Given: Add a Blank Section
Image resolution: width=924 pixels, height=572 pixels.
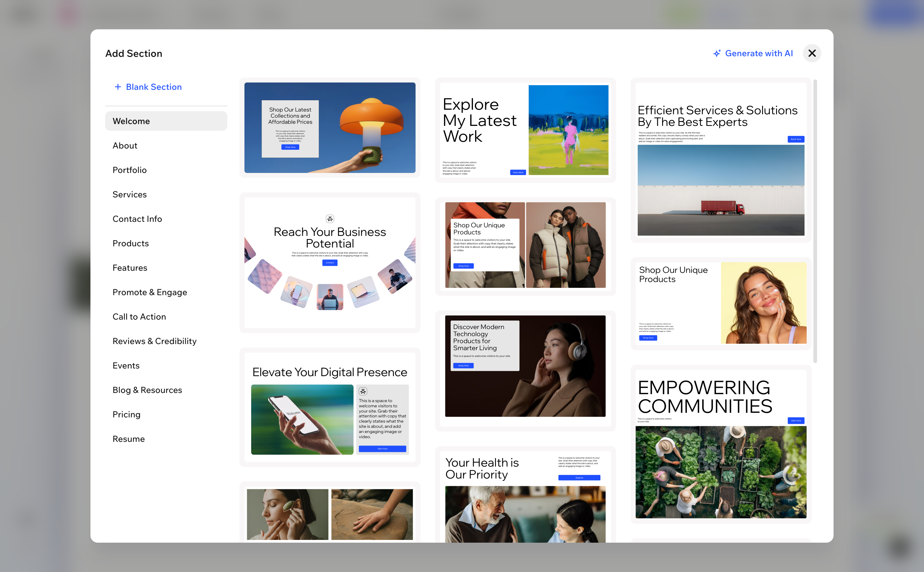Looking at the screenshot, I should click(x=148, y=87).
